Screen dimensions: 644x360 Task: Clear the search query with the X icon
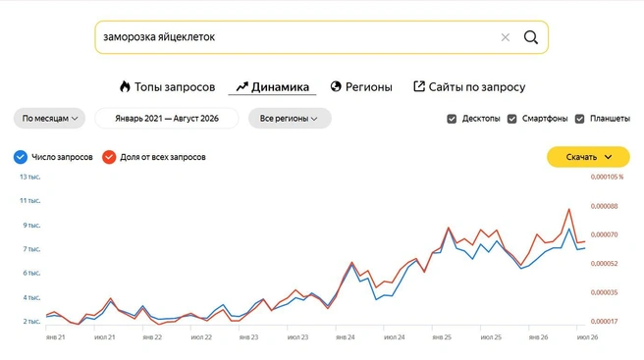click(x=506, y=37)
